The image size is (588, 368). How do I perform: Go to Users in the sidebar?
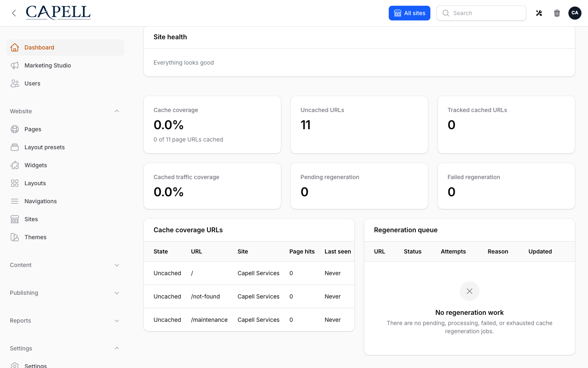pyautogui.click(x=65, y=83)
